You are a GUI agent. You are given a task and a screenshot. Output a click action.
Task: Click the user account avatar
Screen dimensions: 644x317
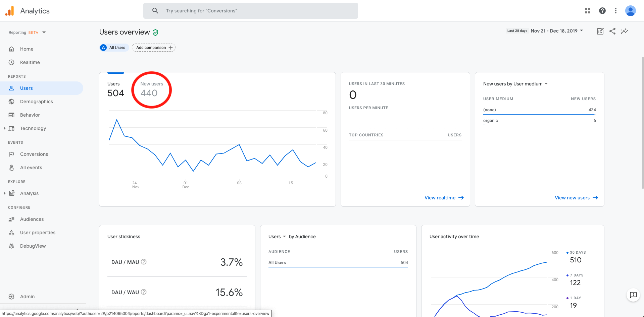click(631, 11)
